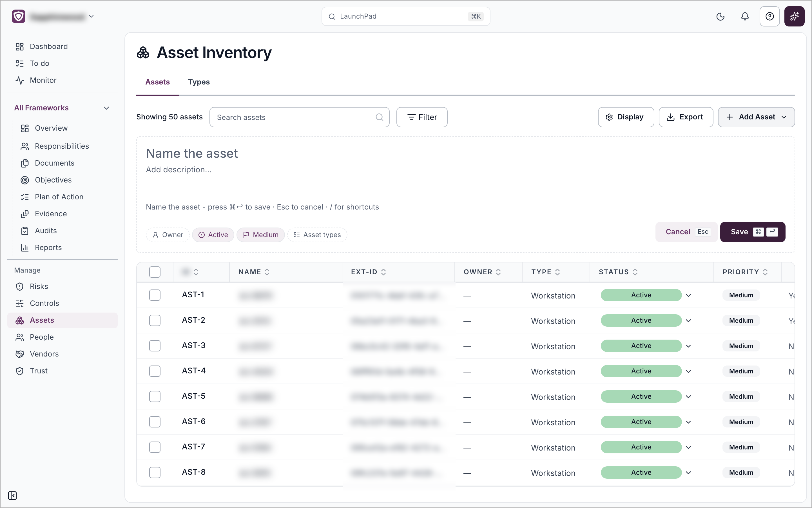
Task: Open status dropdown chevron for AST-2
Action: 688,320
